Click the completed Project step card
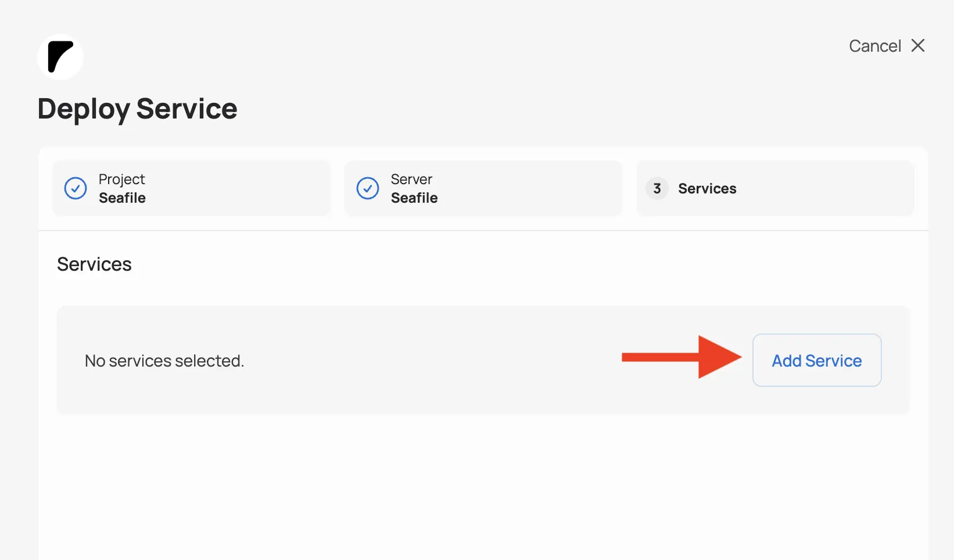 192,188
